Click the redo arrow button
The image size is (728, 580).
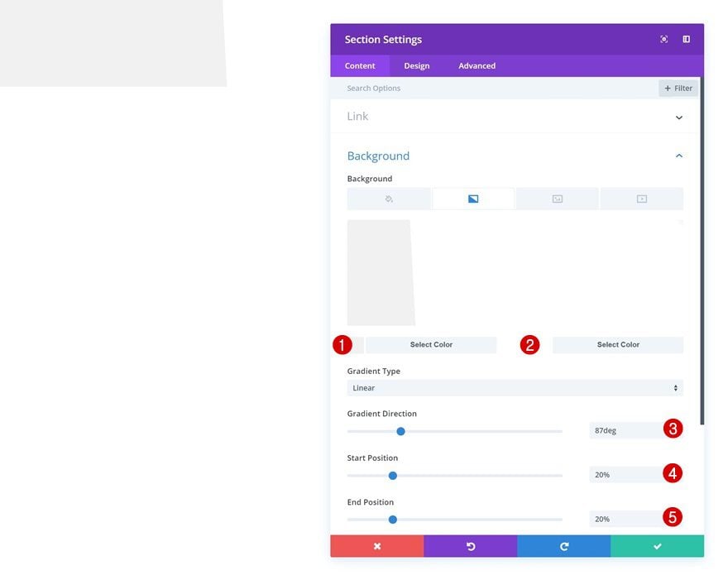[563, 546]
